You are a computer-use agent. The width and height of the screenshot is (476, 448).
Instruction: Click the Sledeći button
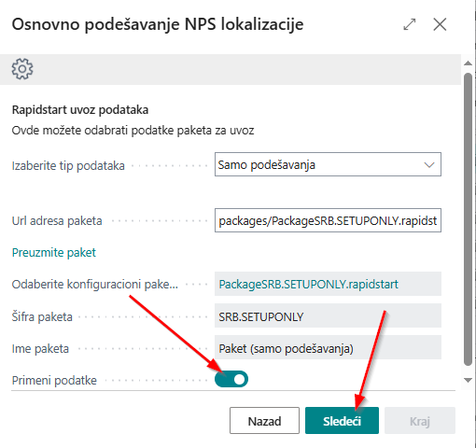point(342,421)
